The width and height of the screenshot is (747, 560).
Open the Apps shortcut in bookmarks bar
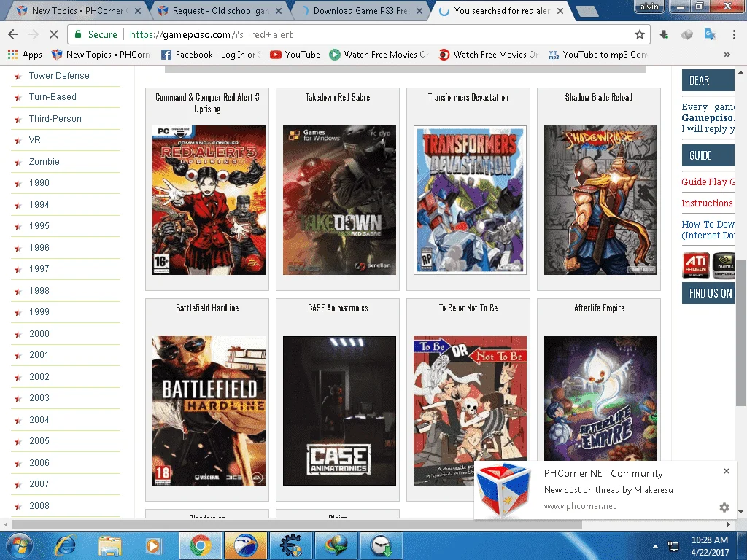click(x=26, y=55)
